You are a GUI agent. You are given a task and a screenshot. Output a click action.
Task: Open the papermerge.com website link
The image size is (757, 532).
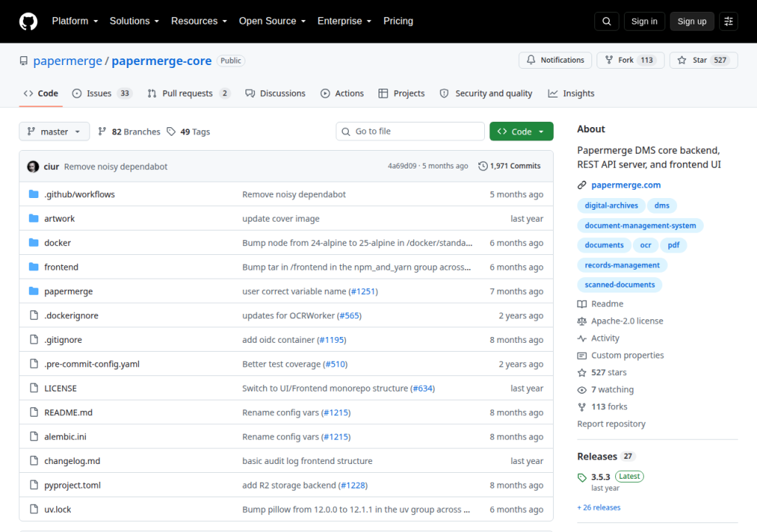625,185
